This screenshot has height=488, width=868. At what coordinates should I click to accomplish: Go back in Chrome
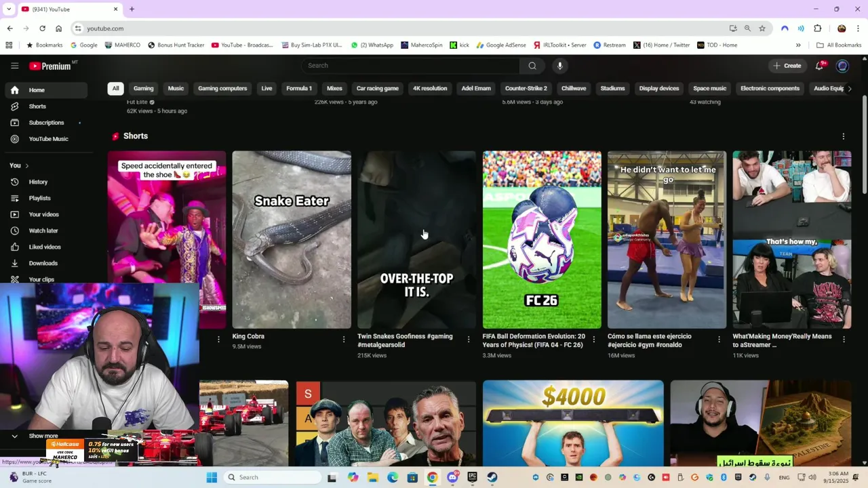pyautogui.click(x=9, y=28)
